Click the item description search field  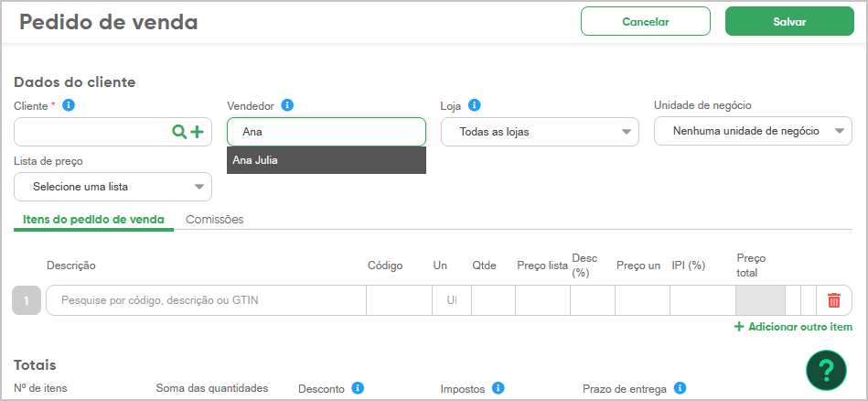pyautogui.click(x=206, y=300)
